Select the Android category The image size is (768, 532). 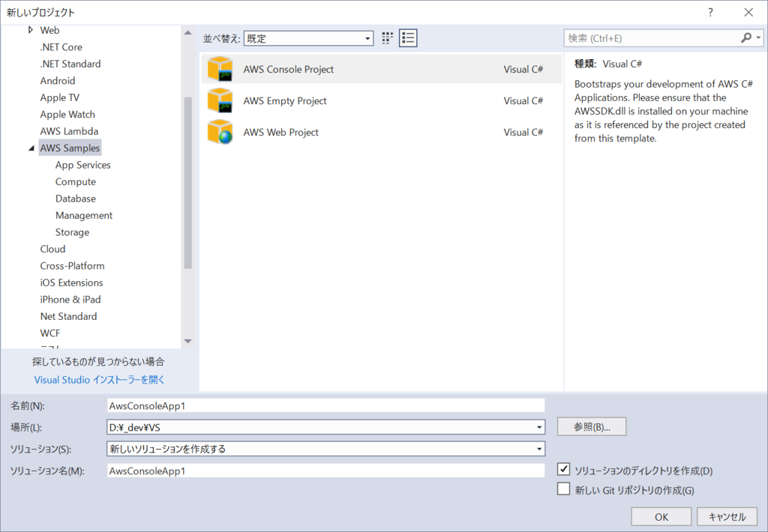(58, 81)
